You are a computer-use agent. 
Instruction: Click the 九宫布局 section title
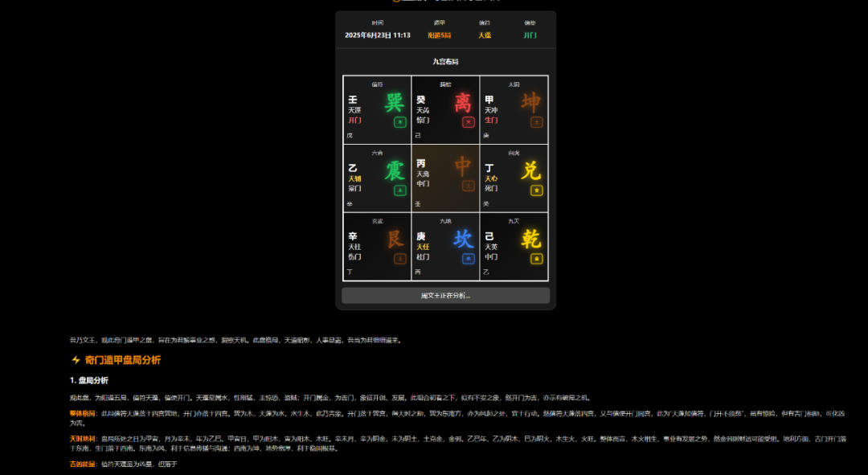(x=445, y=62)
